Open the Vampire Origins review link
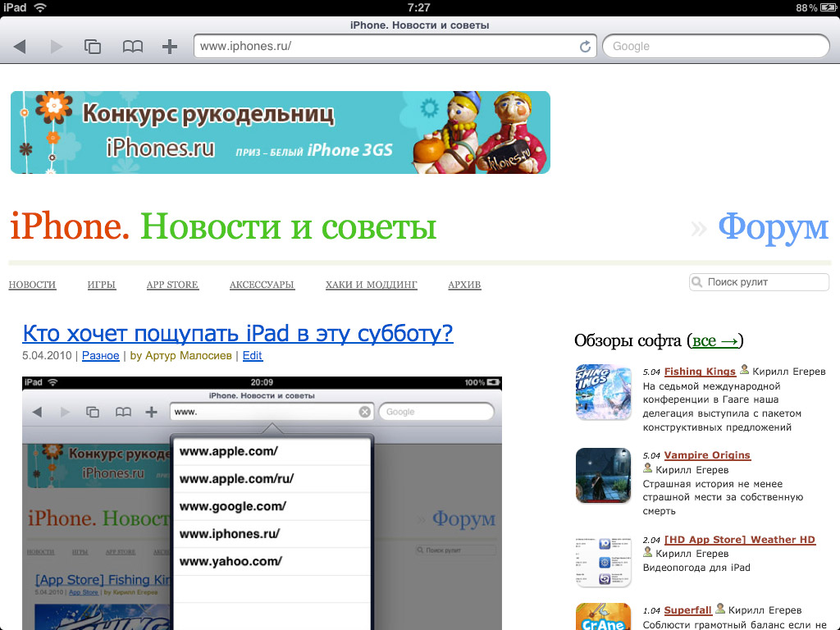This screenshot has width=840, height=630. click(707, 454)
